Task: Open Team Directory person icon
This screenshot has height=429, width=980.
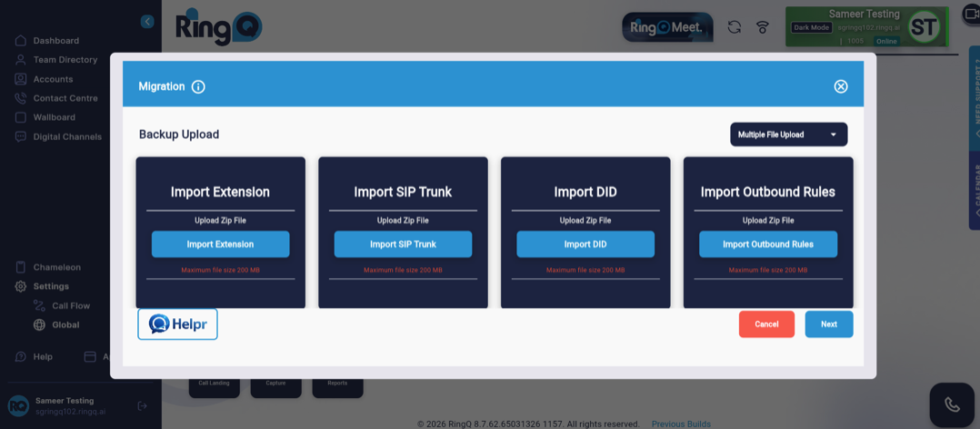Action: [21, 60]
